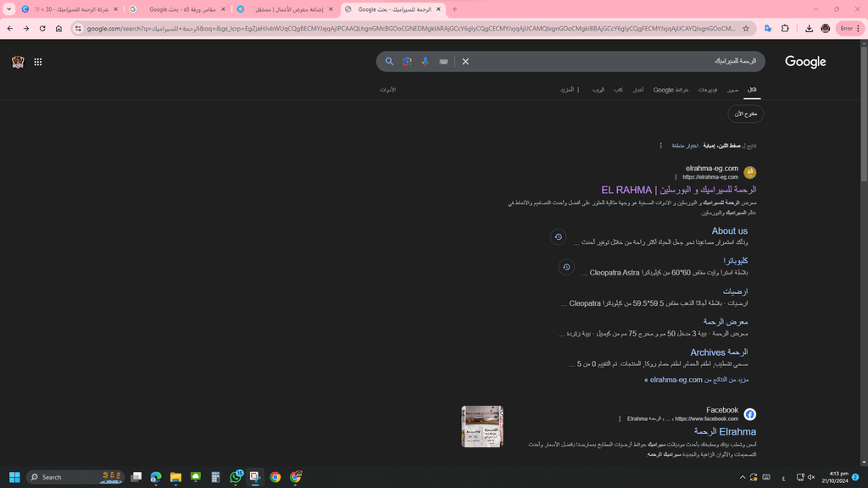Switch to مقاس ورقة a5 browser tab
Image resolution: width=868 pixels, height=488 pixels.
tap(178, 9)
